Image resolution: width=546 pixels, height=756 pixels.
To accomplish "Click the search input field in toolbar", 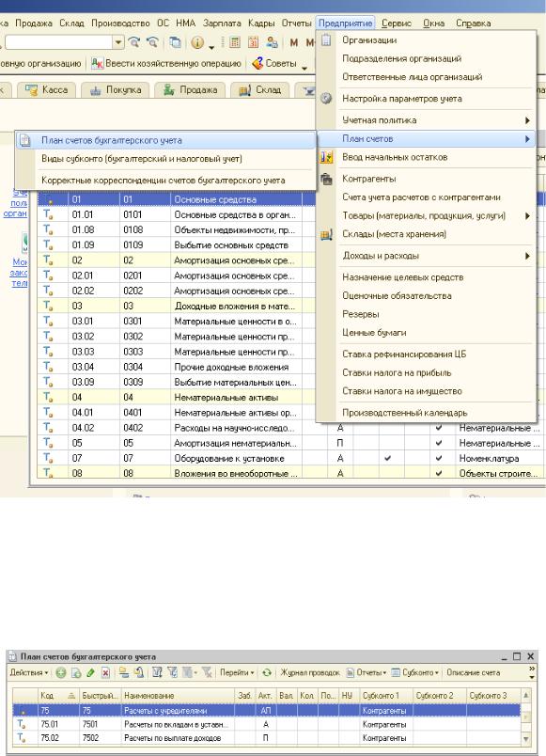I will 59,42.
